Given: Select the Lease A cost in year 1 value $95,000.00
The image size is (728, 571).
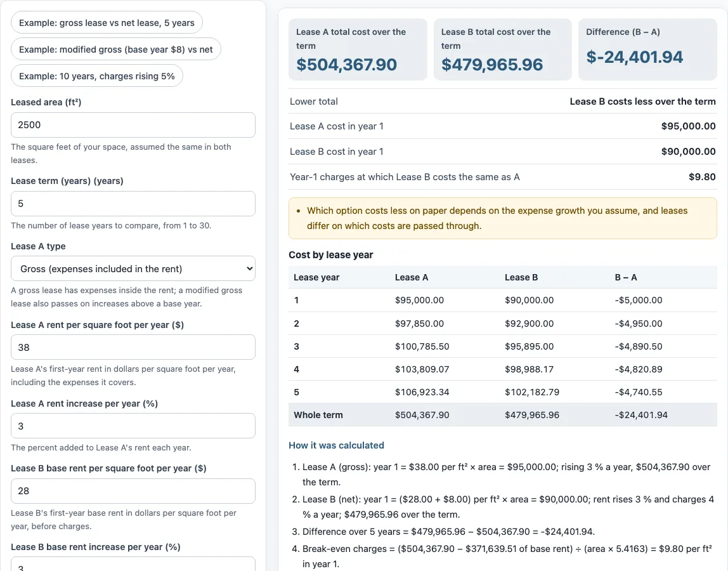Looking at the screenshot, I should coord(688,126).
